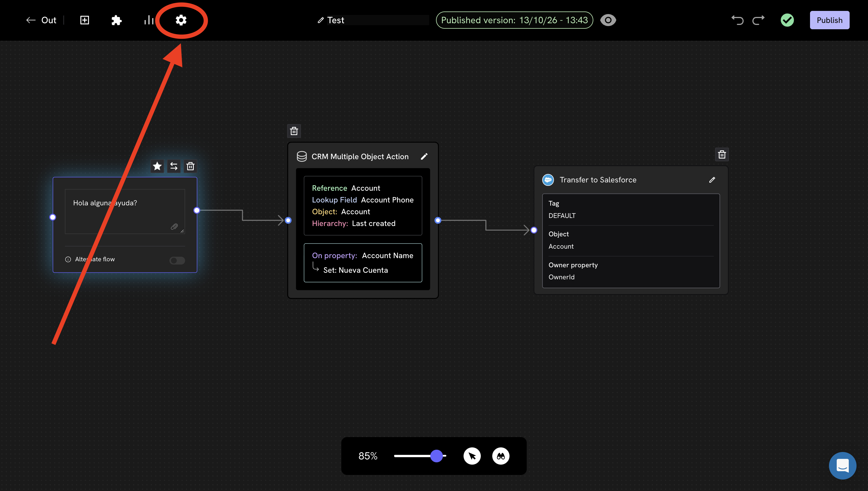Toggle the preview eye icon
This screenshot has width=868, height=491.
click(608, 20)
